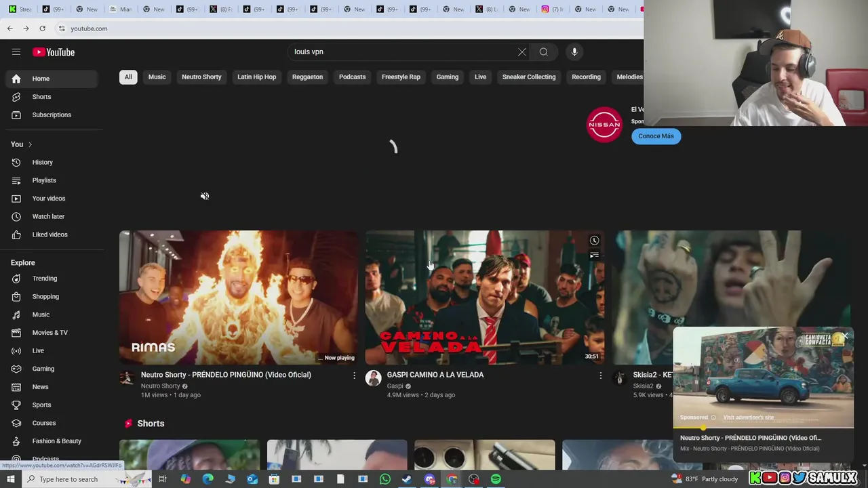Image resolution: width=868 pixels, height=488 pixels.
Task: Open the options menu for GASPI CAMINO A LA VELADA
Action: tap(600, 375)
